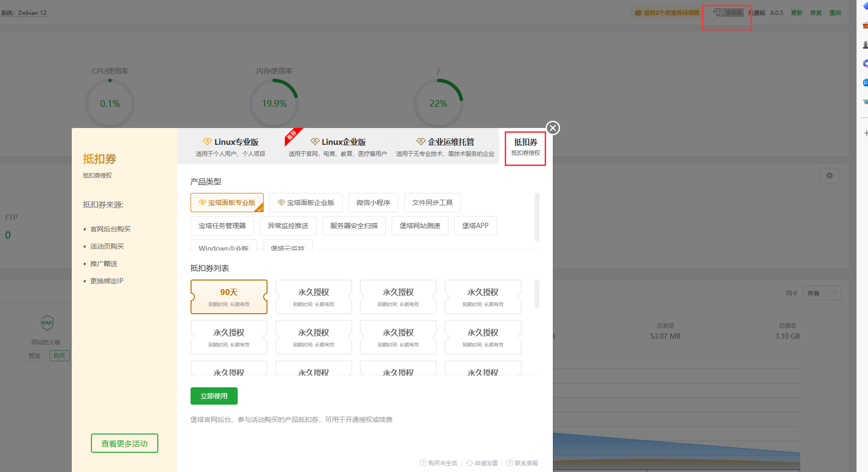This screenshot has width=868, height=472.
Task: Open the Outlook icon in the browser sidebar
Action: [x=865, y=83]
